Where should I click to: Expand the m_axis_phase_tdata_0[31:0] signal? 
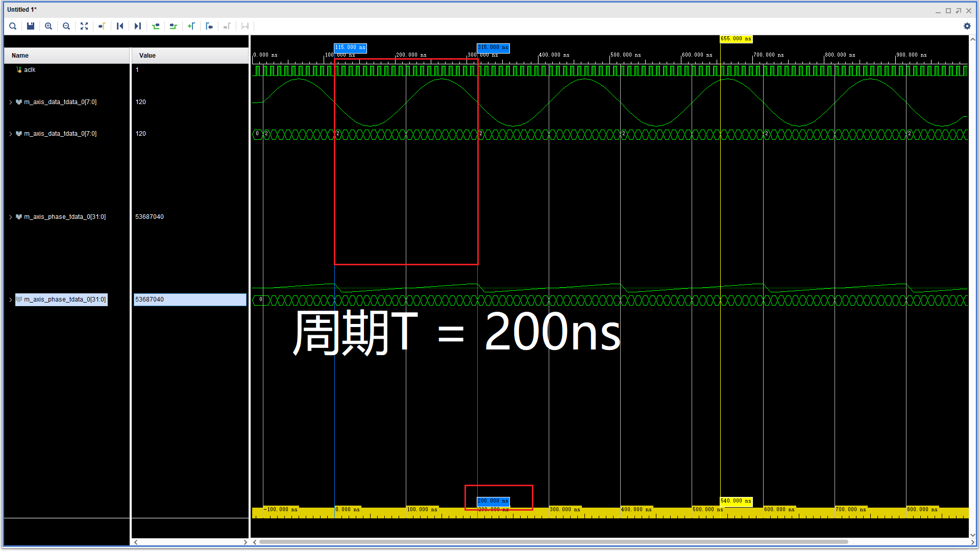(10, 216)
